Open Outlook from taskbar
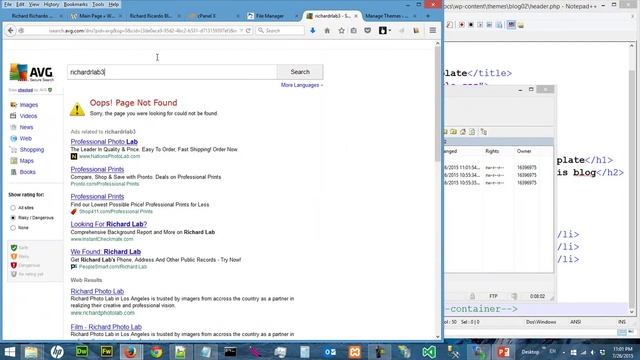This screenshot has width=640, height=360. click(330, 352)
